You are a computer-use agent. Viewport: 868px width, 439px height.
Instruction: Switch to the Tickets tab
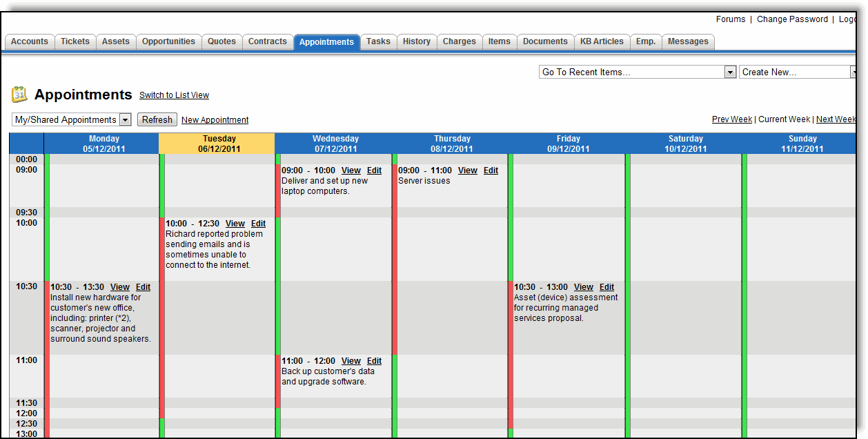pyautogui.click(x=75, y=41)
